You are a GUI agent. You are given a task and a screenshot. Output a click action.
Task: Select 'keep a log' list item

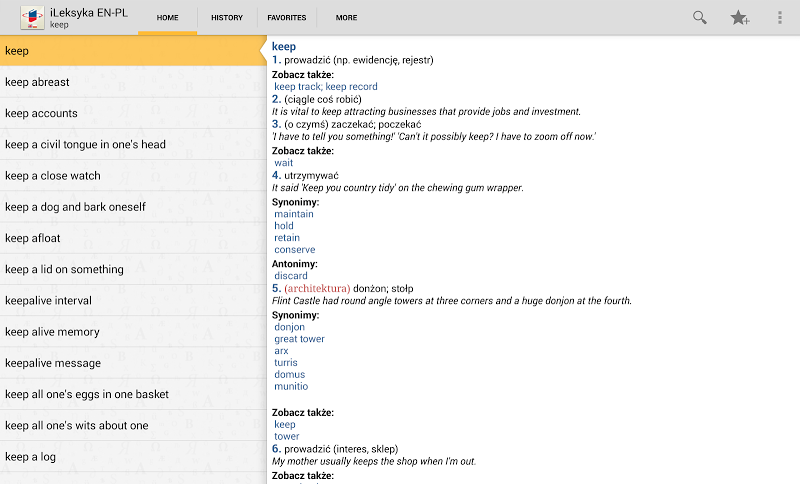coord(30,456)
